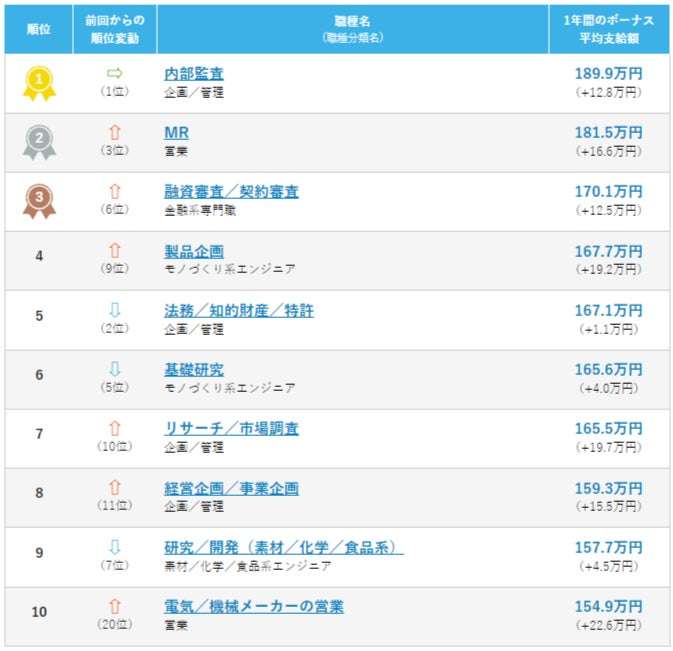673x651 pixels.
Task: Open the 電気／機械メーカーの営業 link
Action: pyautogui.click(x=254, y=607)
